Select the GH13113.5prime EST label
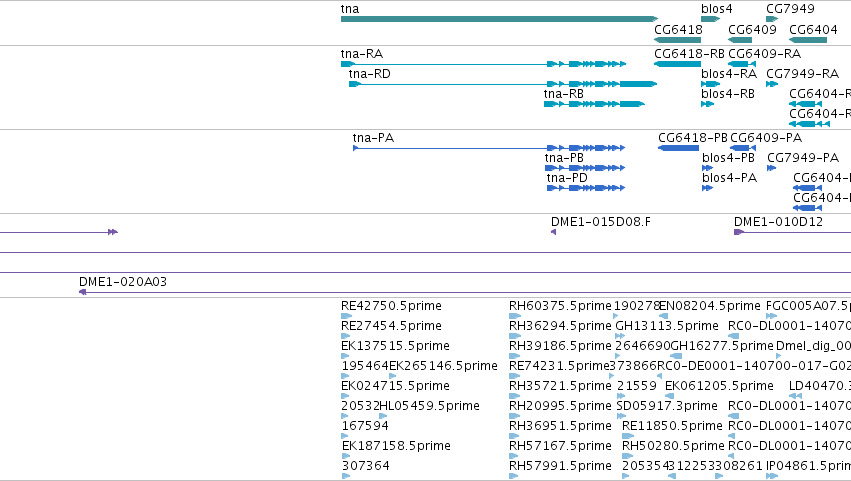The width and height of the screenshot is (851, 481). (x=667, y=326)
